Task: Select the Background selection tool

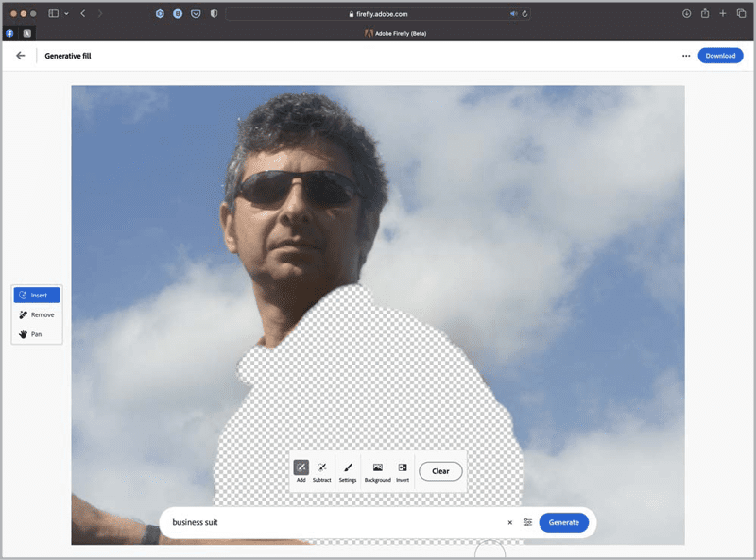Action: pos(377,467)
